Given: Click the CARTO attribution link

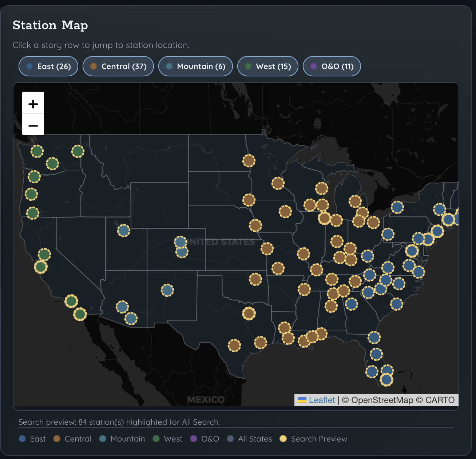Looking at the screenshot, I should pos(440,400).
